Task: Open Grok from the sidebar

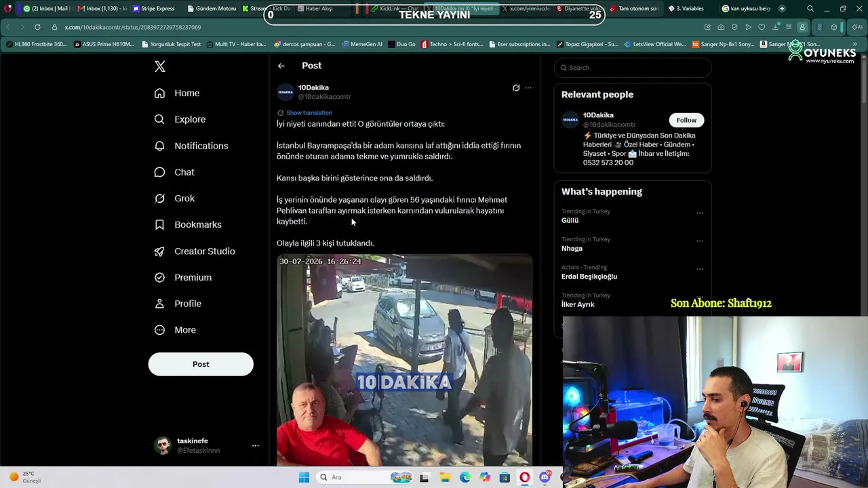Action: 174,199
